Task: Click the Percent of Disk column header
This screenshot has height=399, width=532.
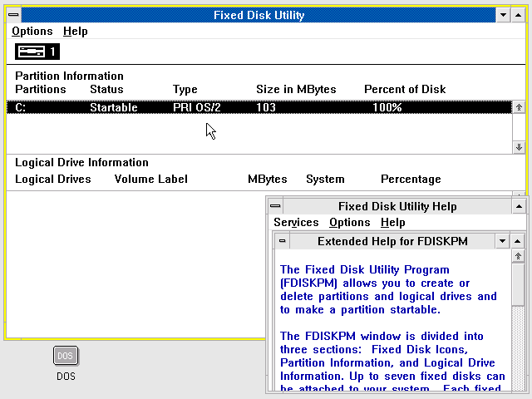Action: tap(405, 89)
